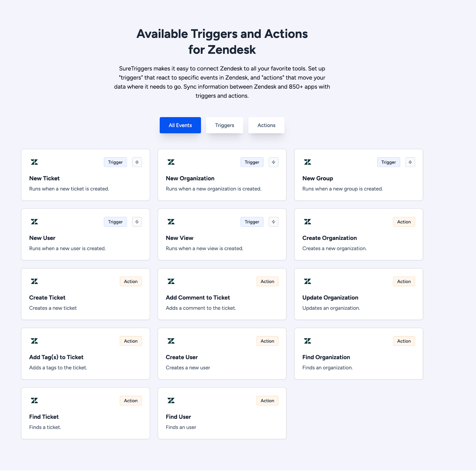Click Action badge on Find User card

(267, 401)
